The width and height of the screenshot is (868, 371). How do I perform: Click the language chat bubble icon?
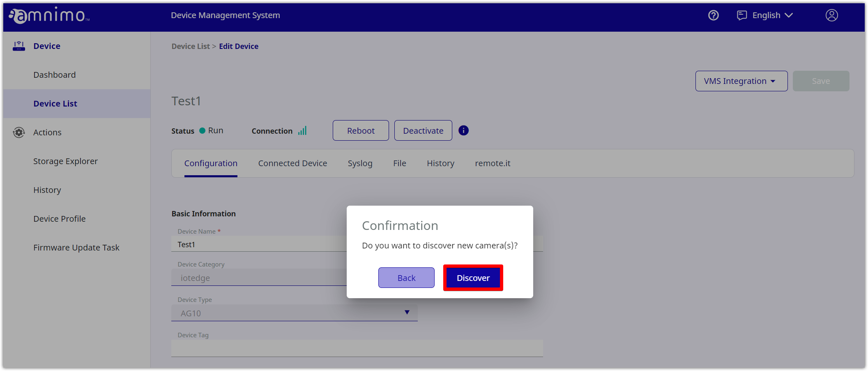(x=741, y=15)
